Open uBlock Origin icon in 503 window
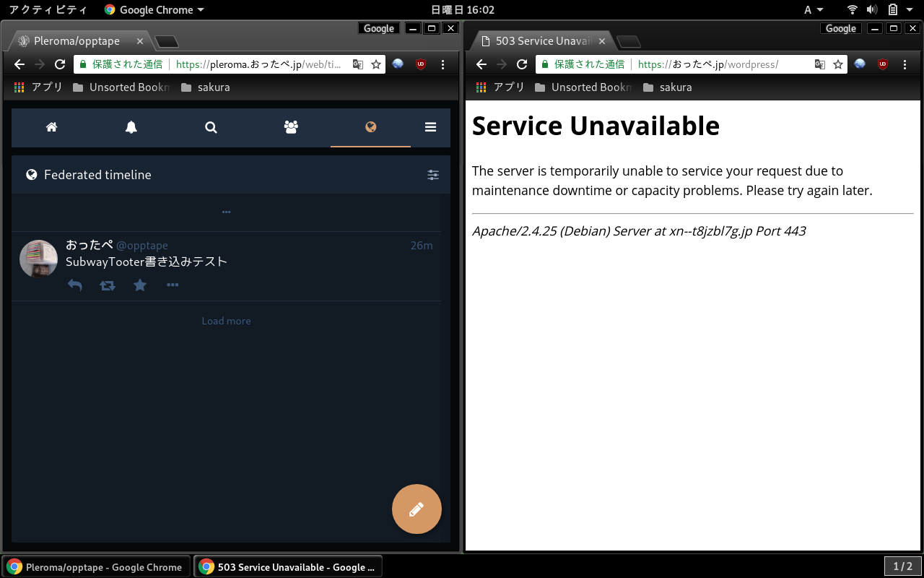The height and width of the screenshot is (578, 924). point(883,64)
